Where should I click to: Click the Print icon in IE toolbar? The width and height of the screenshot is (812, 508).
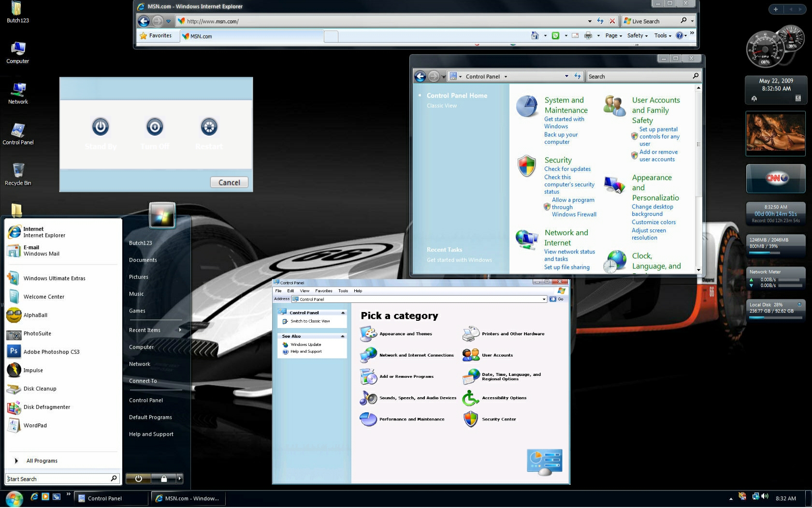click(588, 35)
